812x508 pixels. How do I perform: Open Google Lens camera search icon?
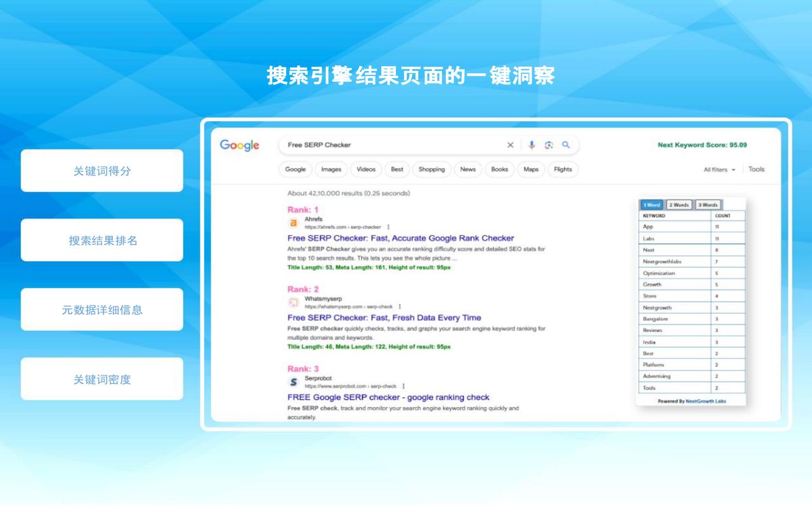pos(549,145)
